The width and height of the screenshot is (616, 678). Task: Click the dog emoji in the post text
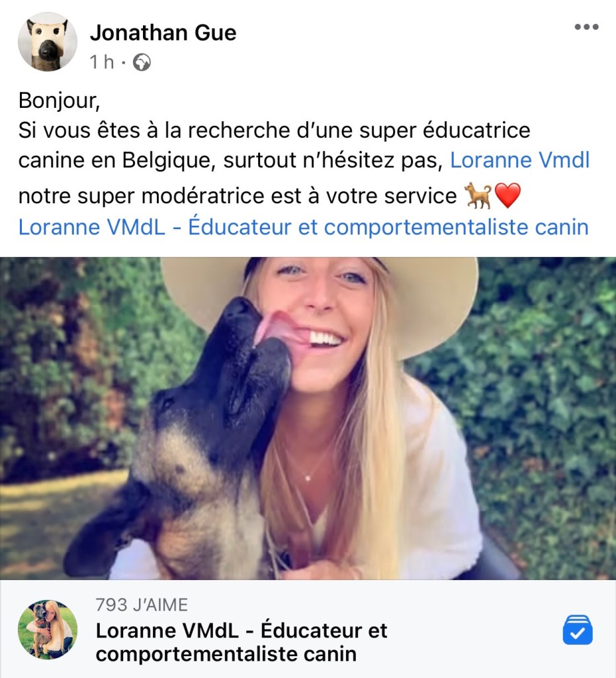478,196
